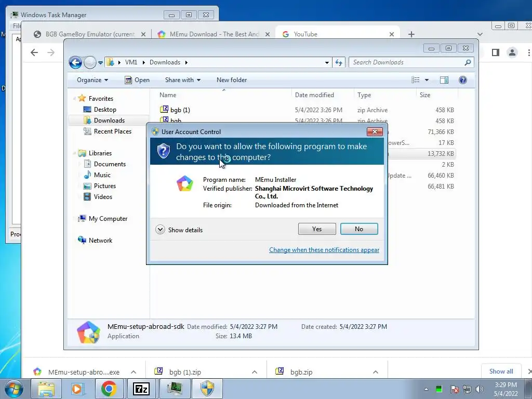Click Chrome forward navigation arrow
The width and height of the screenshot is (532, 399).
pos(51,52)
